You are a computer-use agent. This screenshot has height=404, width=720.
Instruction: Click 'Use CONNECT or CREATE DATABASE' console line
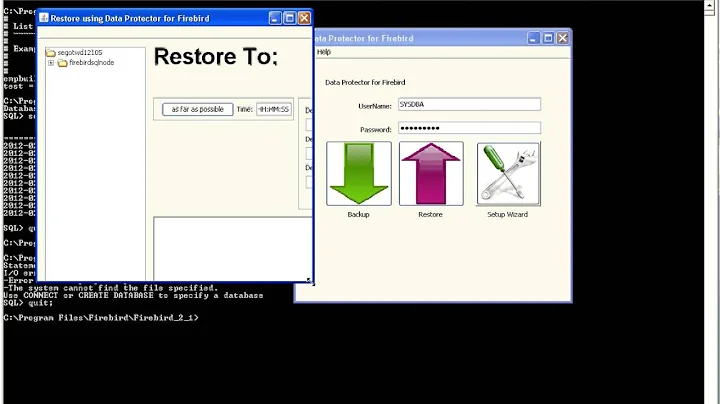point(133,296)
